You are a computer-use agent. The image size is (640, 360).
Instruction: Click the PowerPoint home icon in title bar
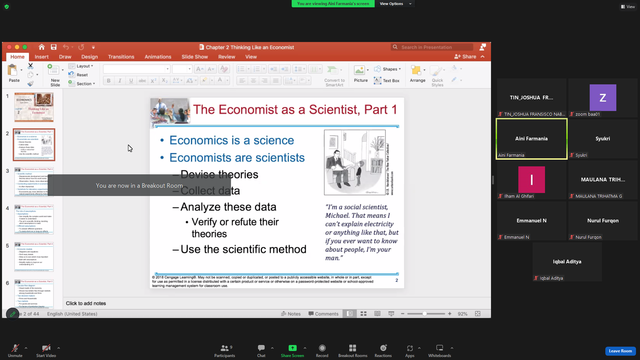[x=41, y=47]
